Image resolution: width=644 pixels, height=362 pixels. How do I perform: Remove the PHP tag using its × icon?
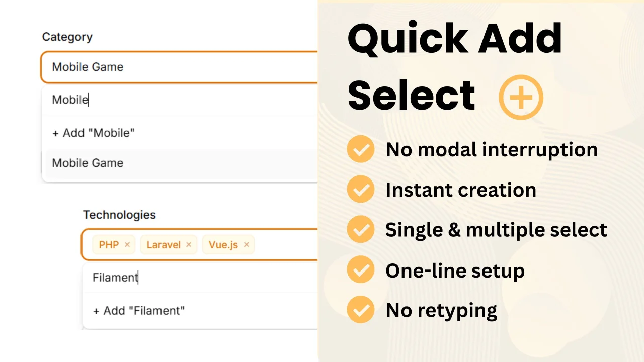[x=127, y=245]
